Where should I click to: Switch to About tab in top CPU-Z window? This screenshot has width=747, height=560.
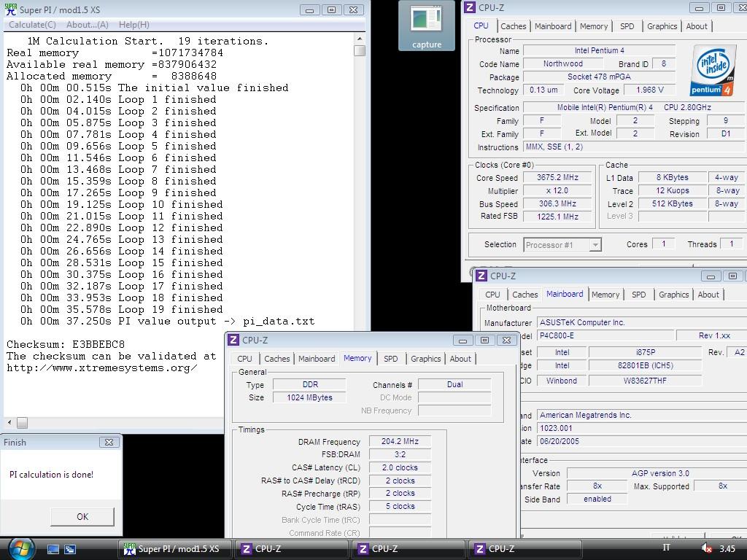(x=697, y=26)
